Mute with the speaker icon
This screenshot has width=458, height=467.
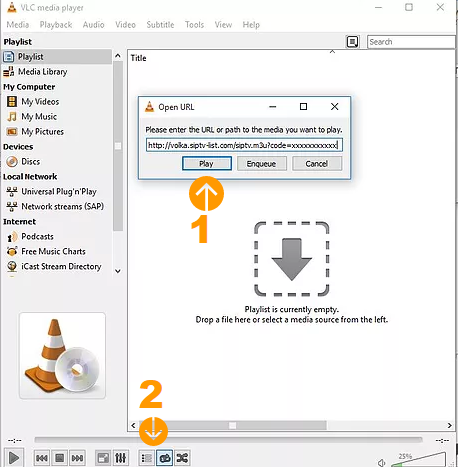(x=381, y=463)
